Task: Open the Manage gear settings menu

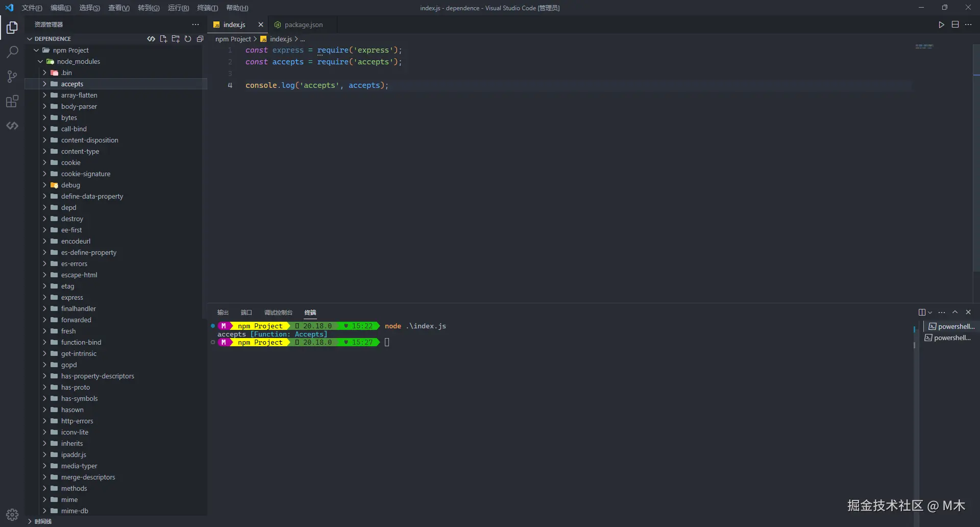Action: click(x=12, y=514)
